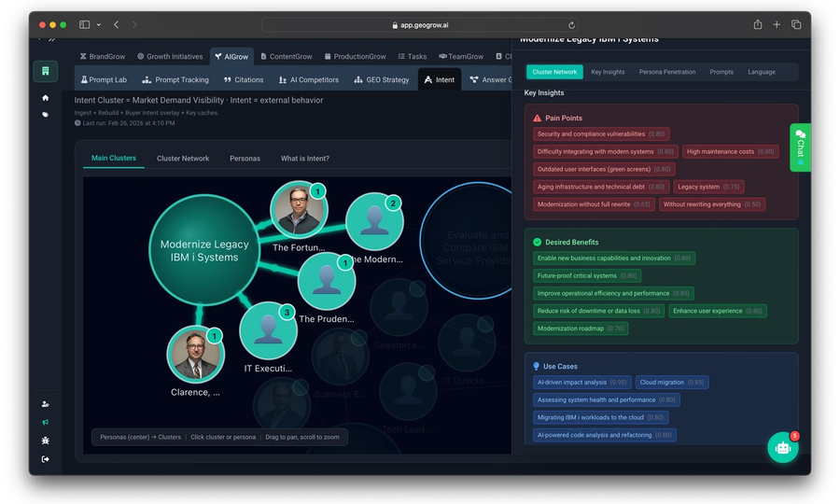Screen dimensions: 840x504
Task: Click the Modernization roadmap chip
Action: (581, 329)
